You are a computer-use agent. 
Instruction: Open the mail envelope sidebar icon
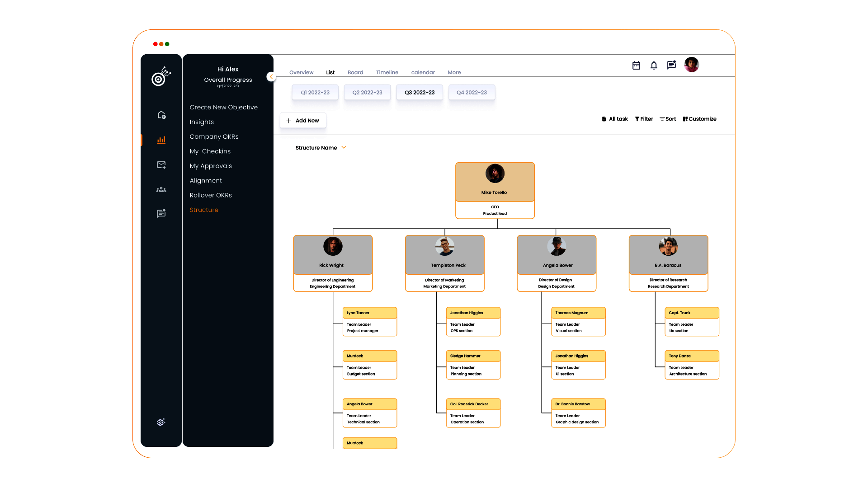161,165
